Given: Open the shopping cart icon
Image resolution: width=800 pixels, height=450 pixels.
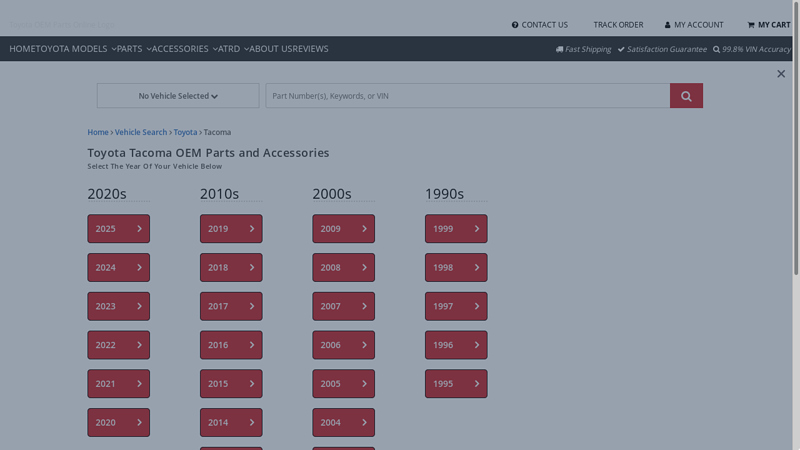Looking at the screenshot, I should pos(751,25).
